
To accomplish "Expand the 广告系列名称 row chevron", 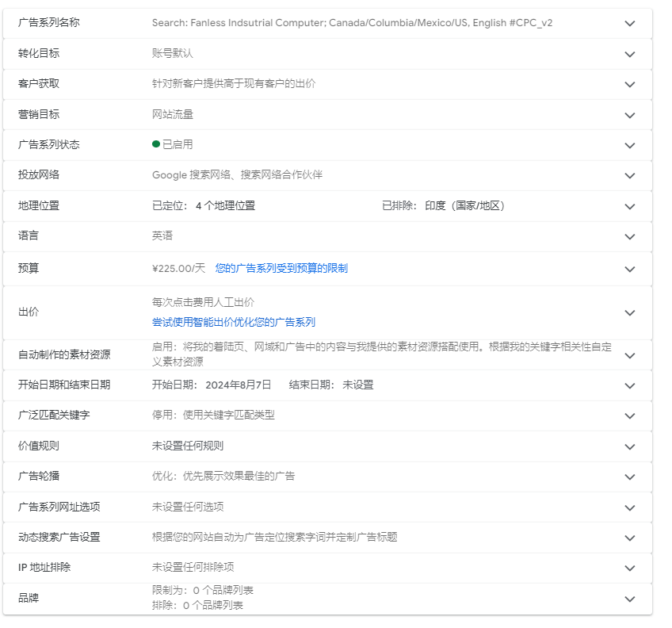I will pos(630,24).
